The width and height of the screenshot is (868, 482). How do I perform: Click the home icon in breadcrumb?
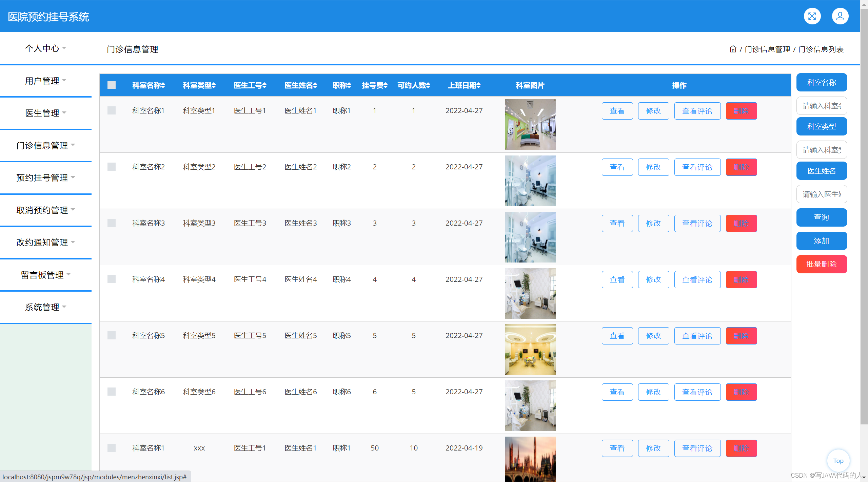(x=733, y=49)
